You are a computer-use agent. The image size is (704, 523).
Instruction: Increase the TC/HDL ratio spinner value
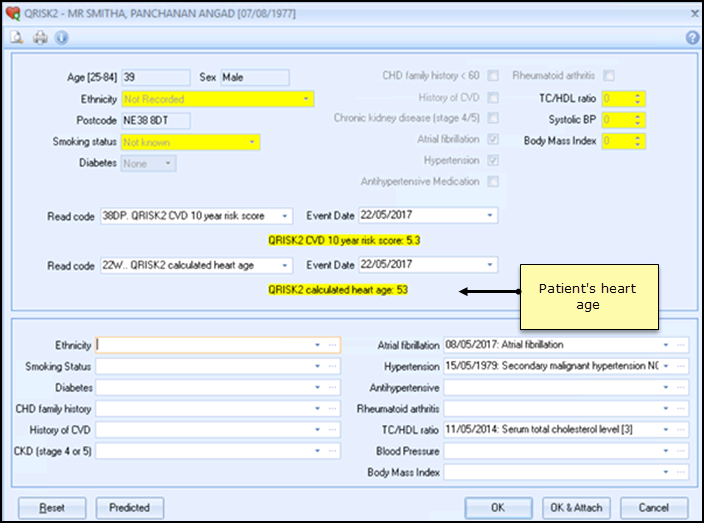[637, 95]
